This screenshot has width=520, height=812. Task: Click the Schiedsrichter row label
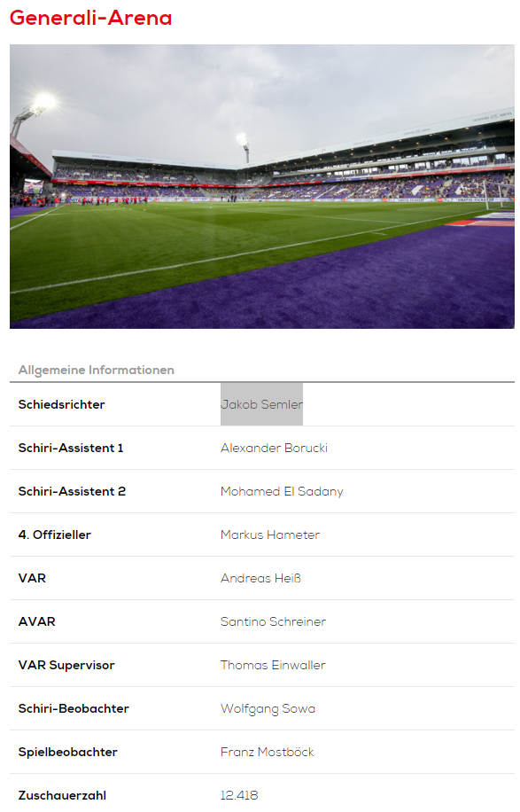click(62, 404)
